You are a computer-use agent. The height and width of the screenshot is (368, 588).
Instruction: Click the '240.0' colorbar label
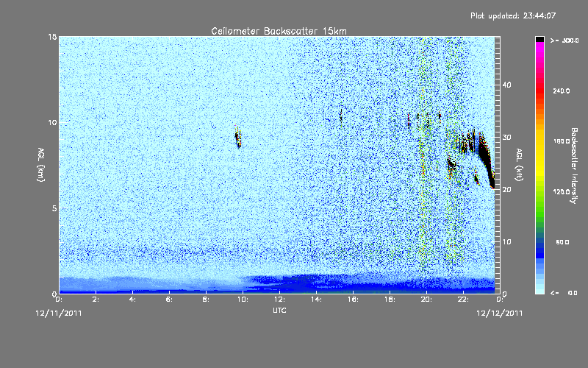click(x=562, y=91)
